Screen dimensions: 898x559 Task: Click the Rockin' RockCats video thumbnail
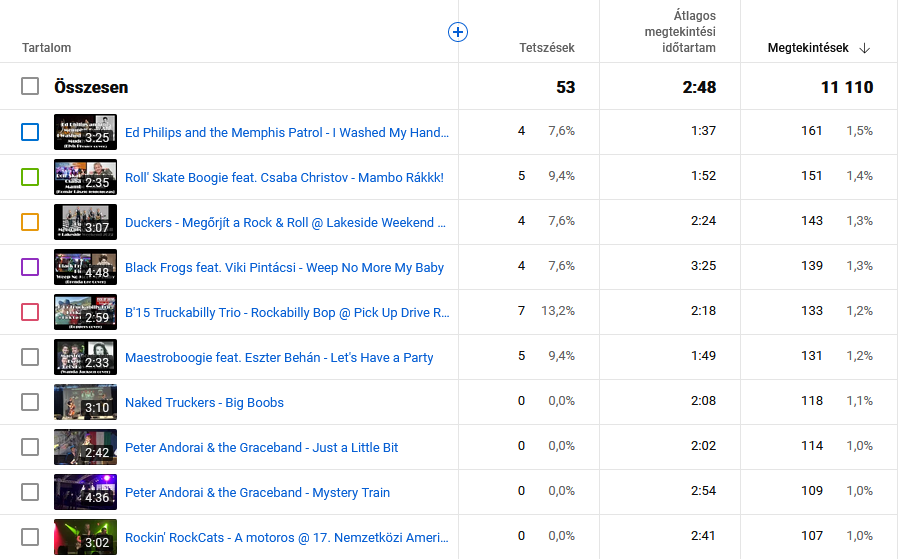pos(85,537)
